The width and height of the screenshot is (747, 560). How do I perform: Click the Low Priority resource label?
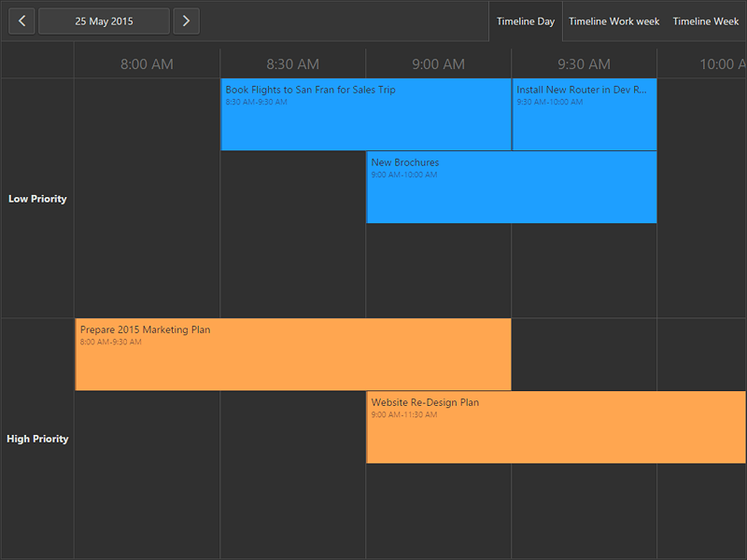(37, 199)
